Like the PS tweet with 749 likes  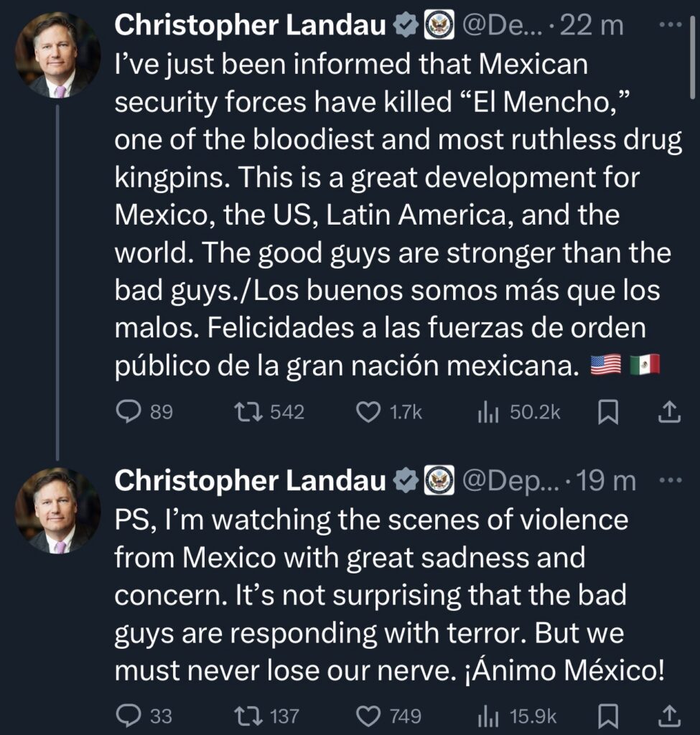point(368,715)
